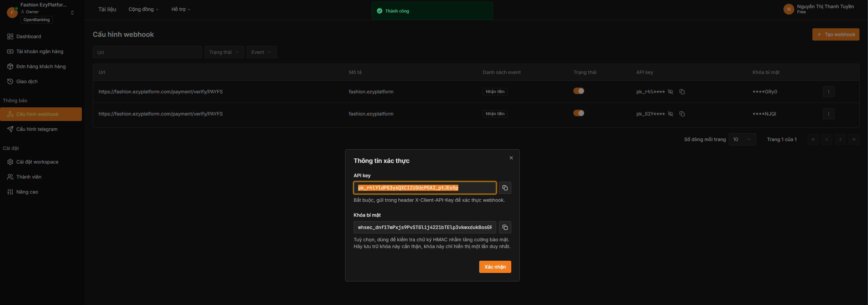Click the Xác nhận button
Image resolution: width=868 pixels, height=305 pixels.
click(x=495, y=267)
